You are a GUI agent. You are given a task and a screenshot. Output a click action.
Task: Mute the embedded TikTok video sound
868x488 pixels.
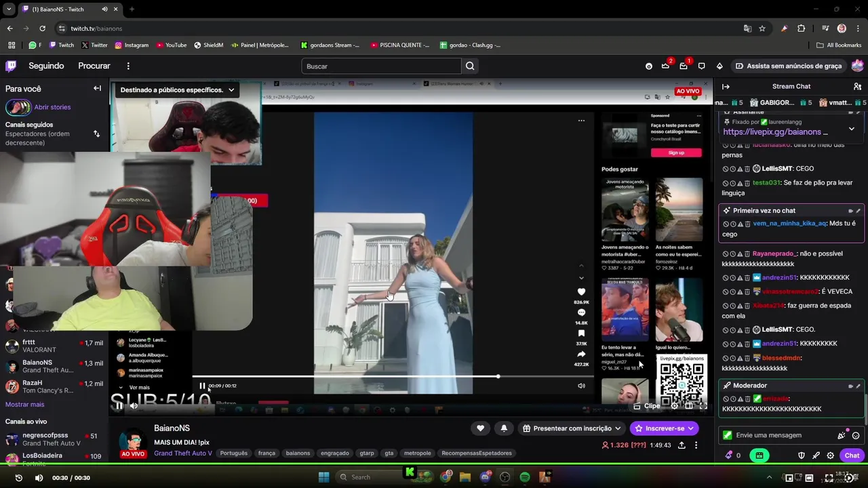581,386
